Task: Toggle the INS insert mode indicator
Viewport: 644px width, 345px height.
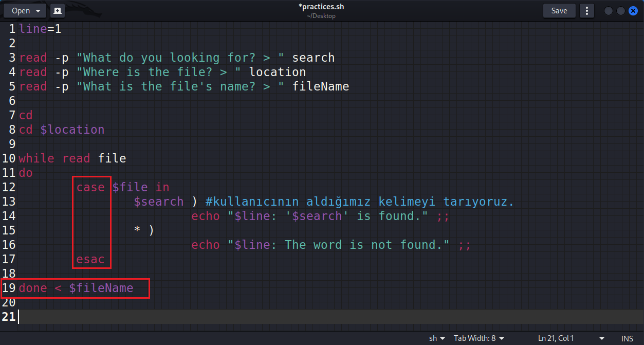Action: pos(627,338)
